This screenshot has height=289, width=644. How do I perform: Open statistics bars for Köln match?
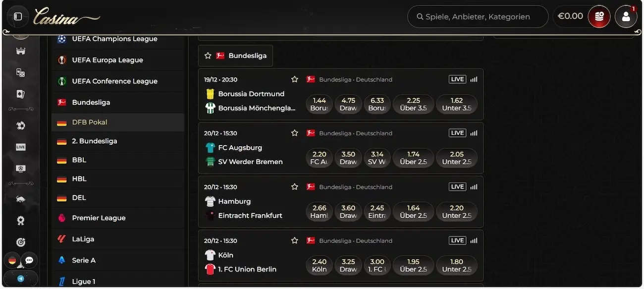click(474, 240)
